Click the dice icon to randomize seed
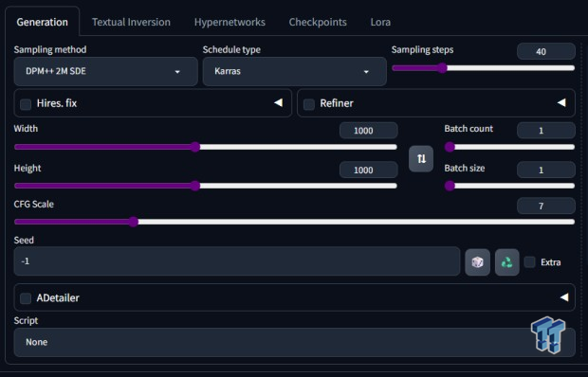 477,262
